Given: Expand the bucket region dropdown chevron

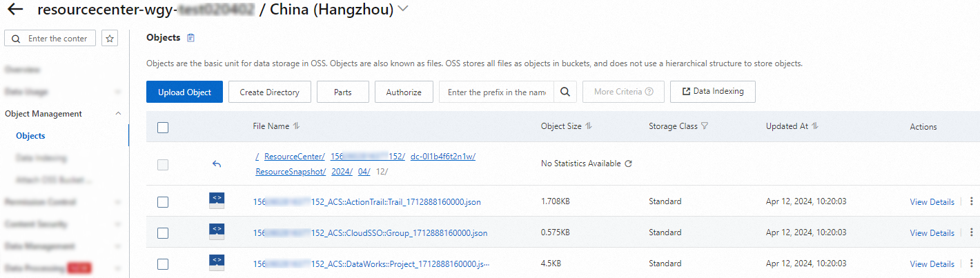Looking at the screenshot, I should 403,10.
